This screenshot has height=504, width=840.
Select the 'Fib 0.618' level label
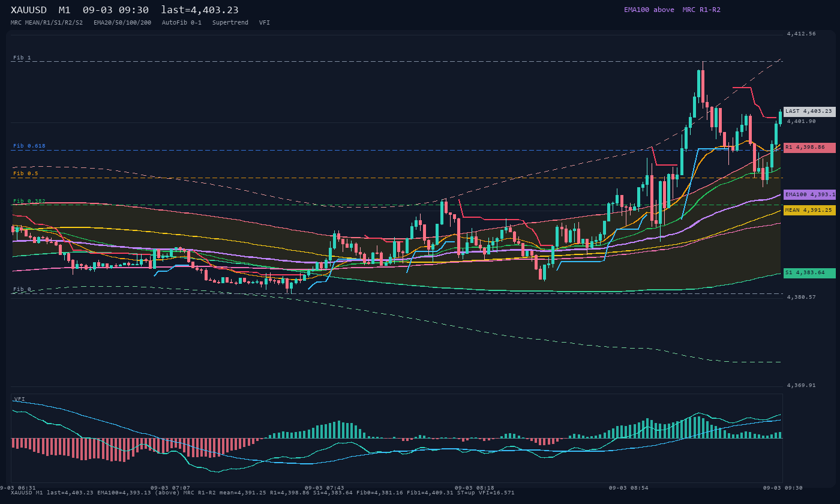pyautogui.click(x=29, y=146)
